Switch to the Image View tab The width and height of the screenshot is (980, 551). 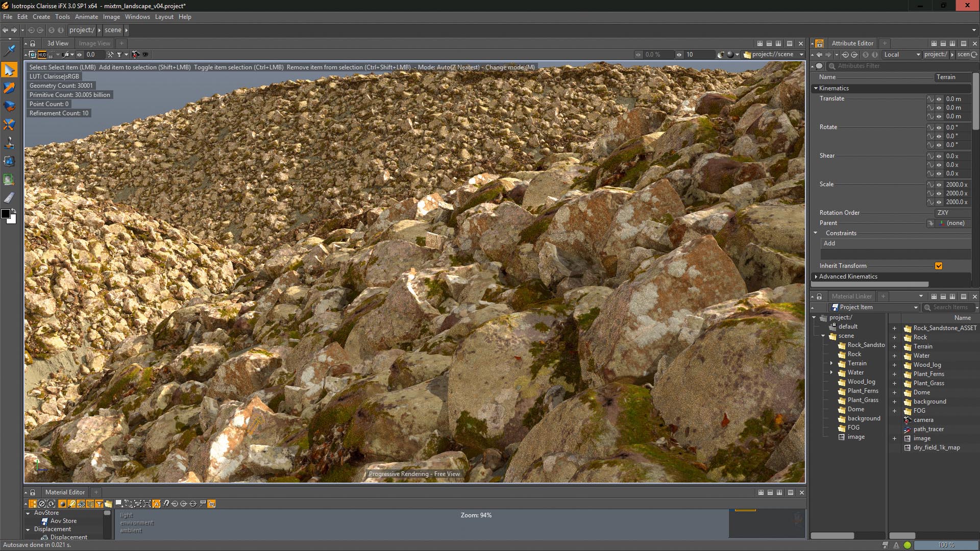coord(94,43)
